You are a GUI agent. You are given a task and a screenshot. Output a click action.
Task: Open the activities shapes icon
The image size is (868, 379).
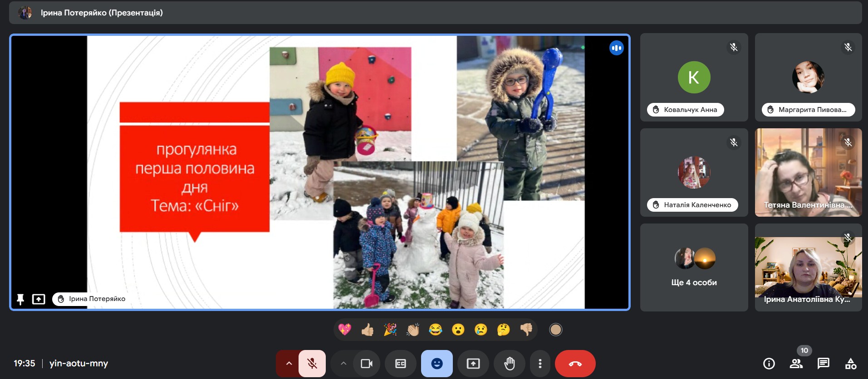pyautogui.click(x=851, y=364)
